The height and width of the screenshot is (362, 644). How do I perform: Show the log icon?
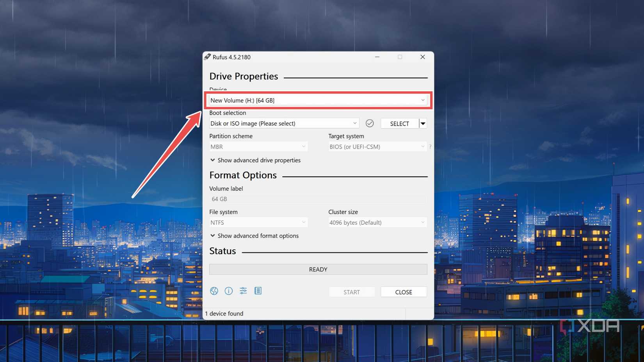(x=258, y=291)
